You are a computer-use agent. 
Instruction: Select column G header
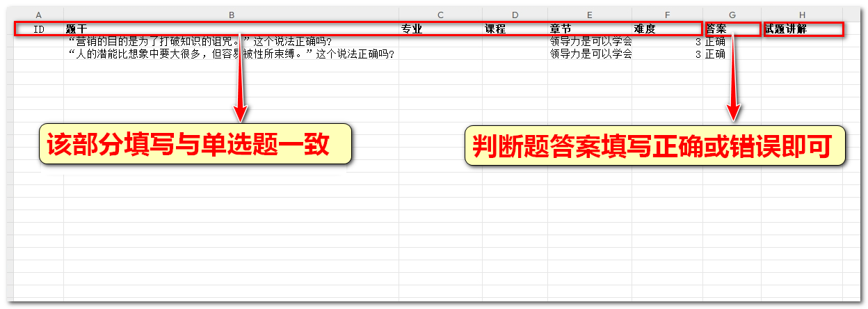(x=732, y=15)
